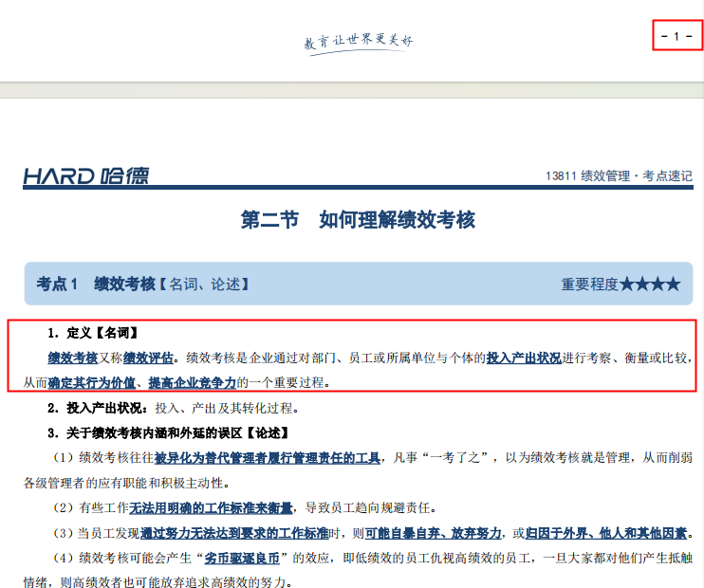
Task: Click underlined phrase "确定其行为价值"
Action: pos(92,383)
